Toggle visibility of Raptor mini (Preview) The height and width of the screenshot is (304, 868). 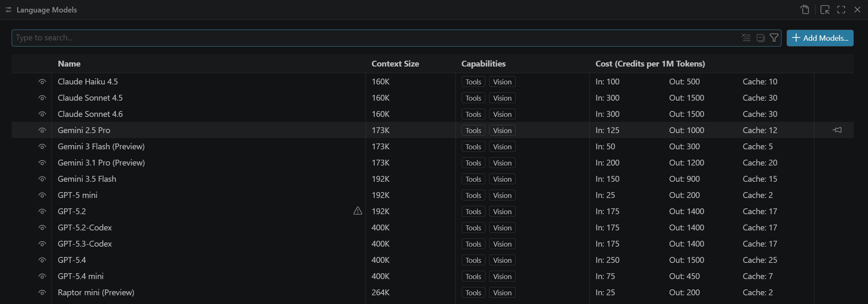[42, 292]
